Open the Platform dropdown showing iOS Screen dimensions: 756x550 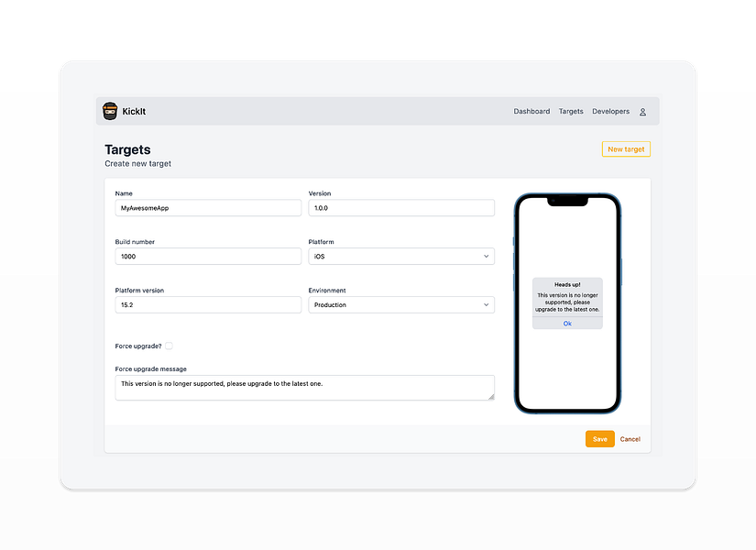coord(401,256)
